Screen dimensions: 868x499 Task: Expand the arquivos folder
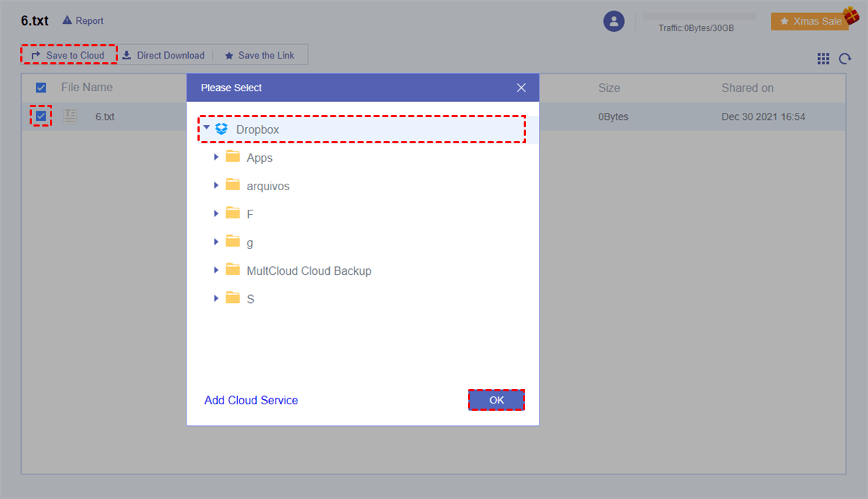[216, 186]
